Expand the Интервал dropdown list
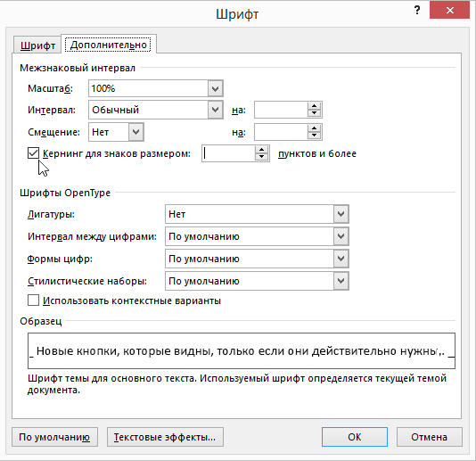 tap(215, 110)
